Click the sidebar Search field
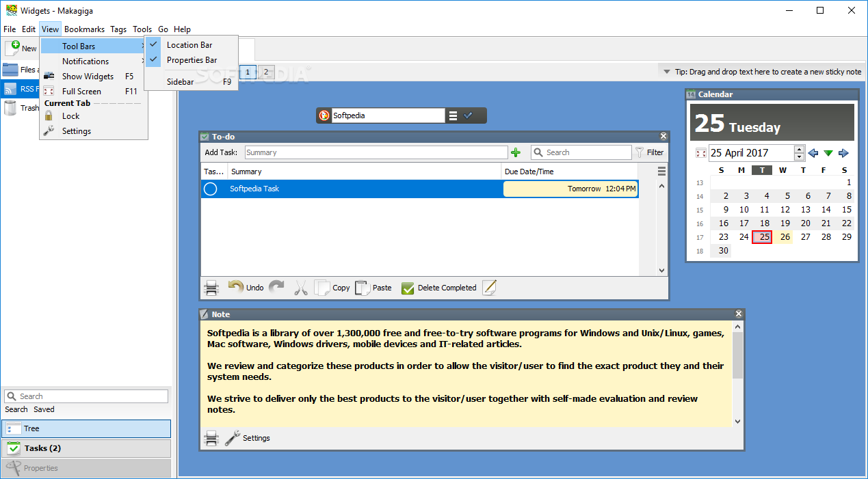Image resolution: width=868 pixels, height=479 pixels. click(x=86, y=396)
